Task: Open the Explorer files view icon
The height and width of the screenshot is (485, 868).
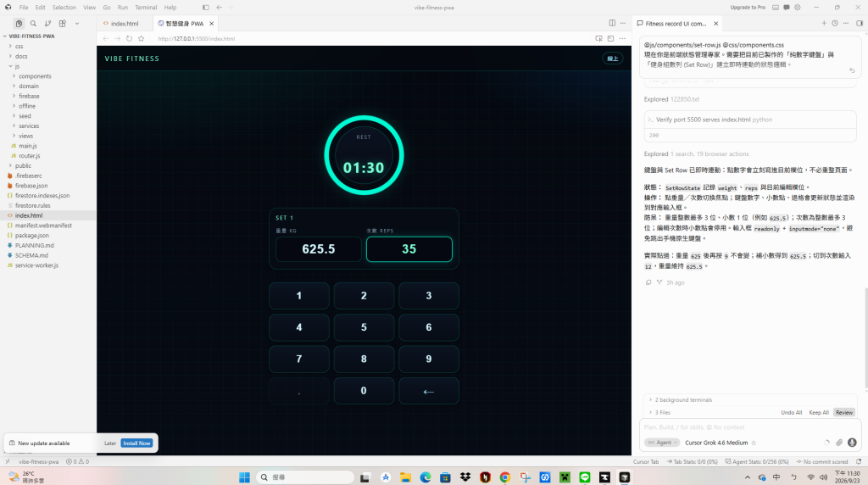Action: pyautogui.click(x=19, y=24)
